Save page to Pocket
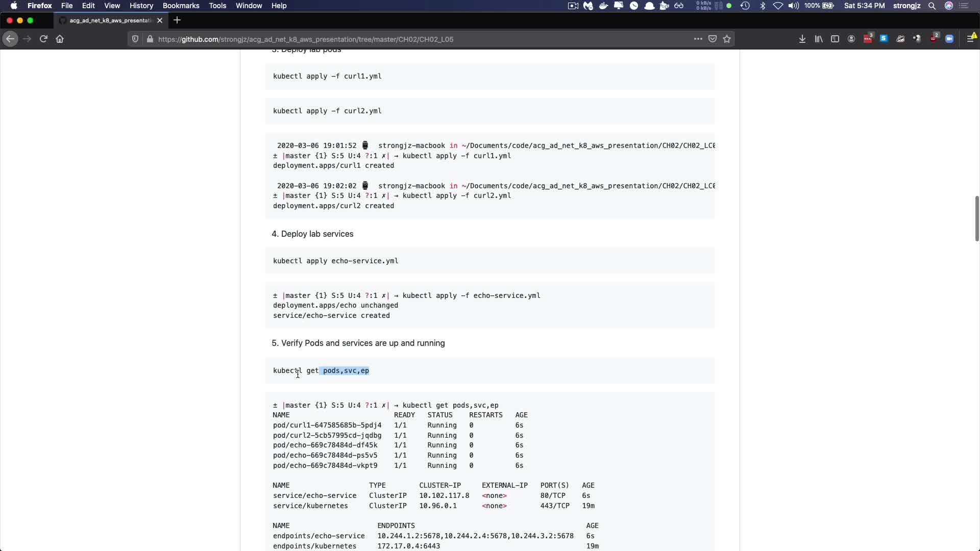Image resolution: width=980 pixels, height=551 pixels. pos(713,39)
